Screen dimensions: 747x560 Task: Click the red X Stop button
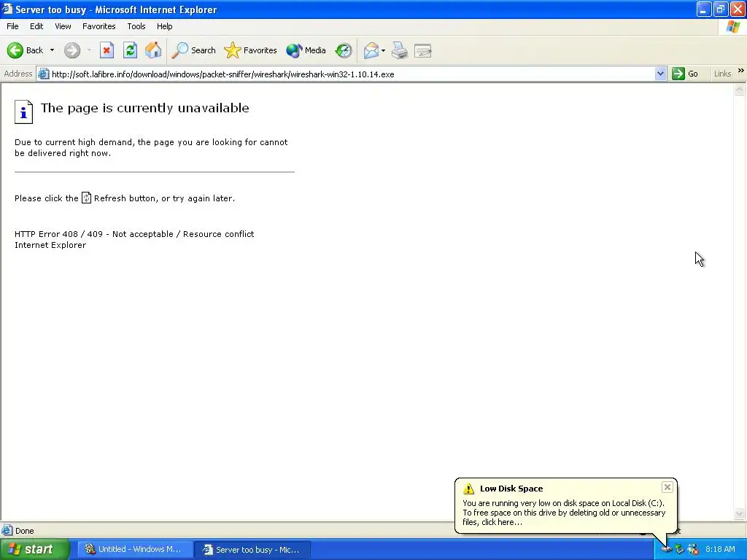[x=107, y=50]
